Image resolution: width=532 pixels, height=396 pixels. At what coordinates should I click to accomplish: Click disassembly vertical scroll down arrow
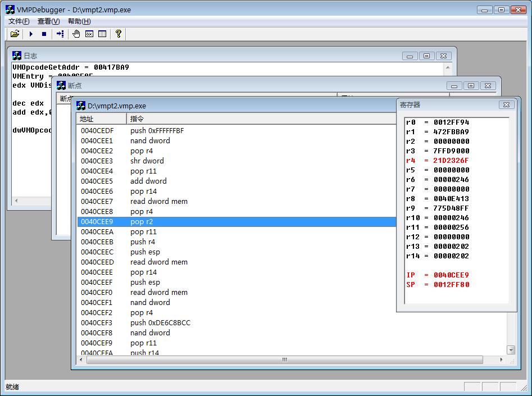click(x=511, y=349)
